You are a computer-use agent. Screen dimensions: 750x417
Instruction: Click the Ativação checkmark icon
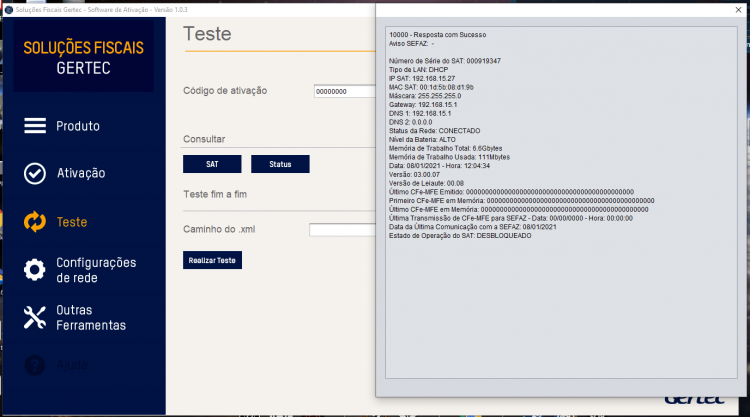pyautogui.click(x=35, y=173)
